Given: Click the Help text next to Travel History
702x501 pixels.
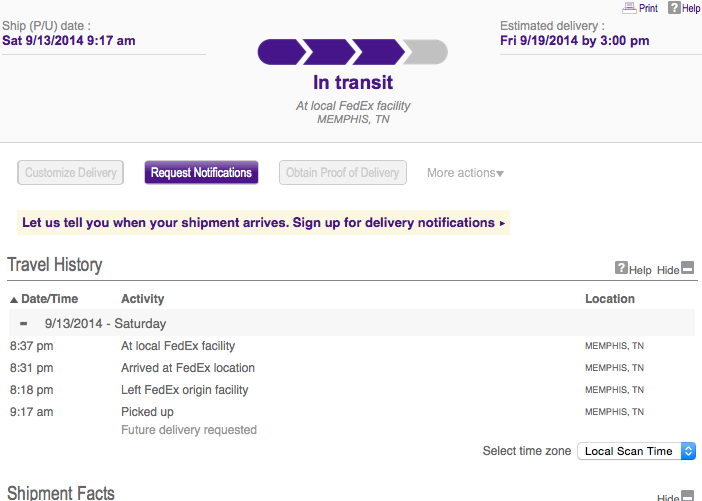Looking at the screenshot, I should [640, 270].
